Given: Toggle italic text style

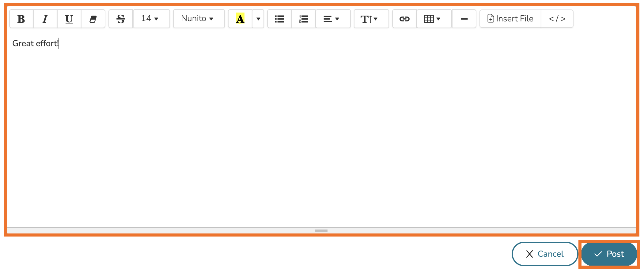Looking at the screenshot, I should coord(45,19).
